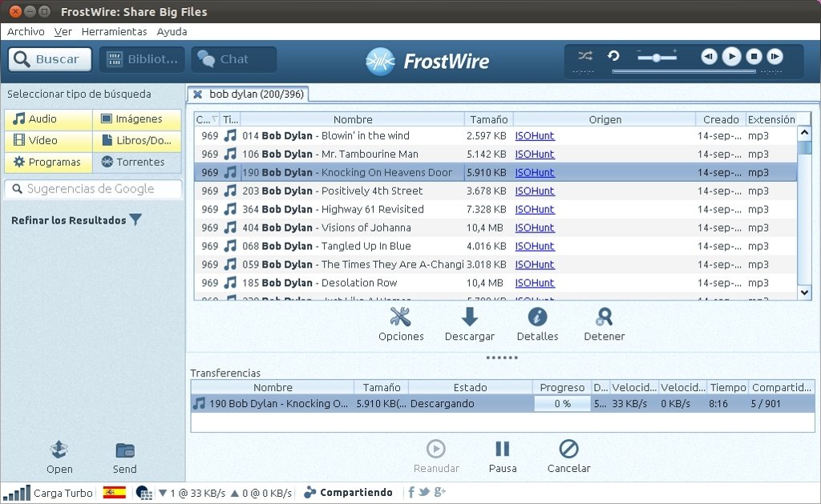Select row Positively 4th Street
The height and width of the screenshot is (504, 821).
pyautogui.click(x=495, y=191)
